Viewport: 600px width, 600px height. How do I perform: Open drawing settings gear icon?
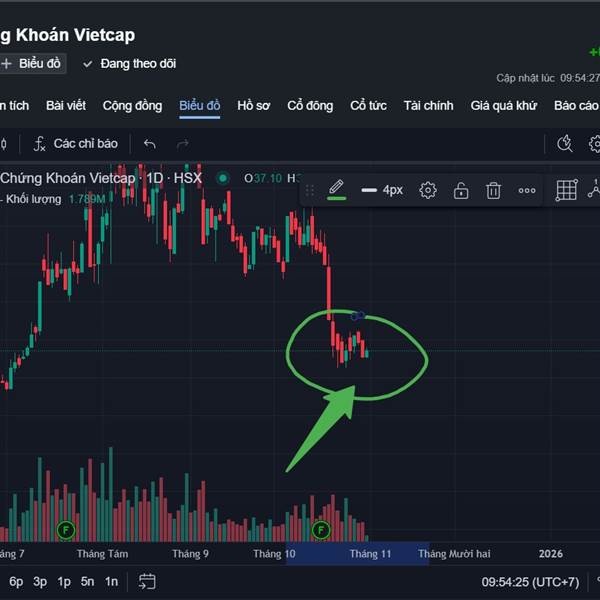point(428,190)
